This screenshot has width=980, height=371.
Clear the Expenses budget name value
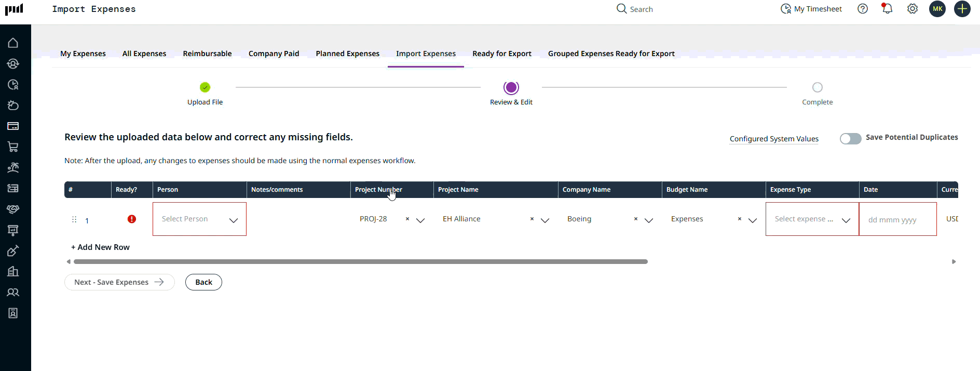pos(740,219)
